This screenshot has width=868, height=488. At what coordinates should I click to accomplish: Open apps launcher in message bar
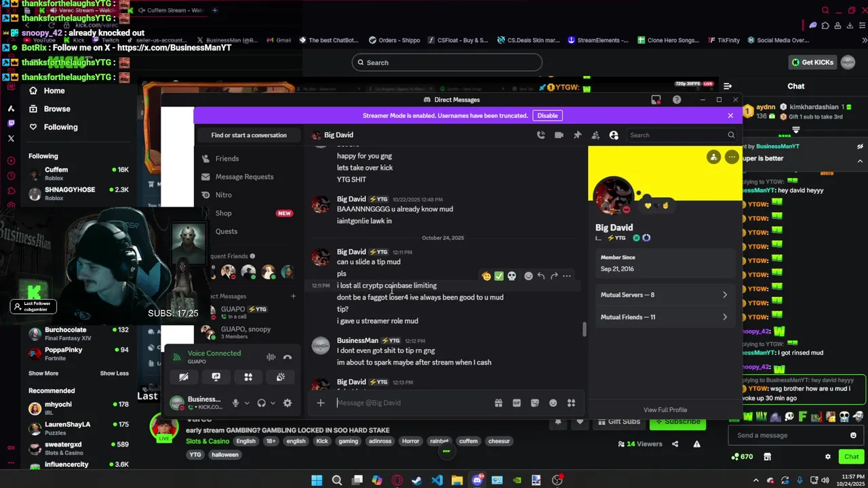(x=571, y=403)
